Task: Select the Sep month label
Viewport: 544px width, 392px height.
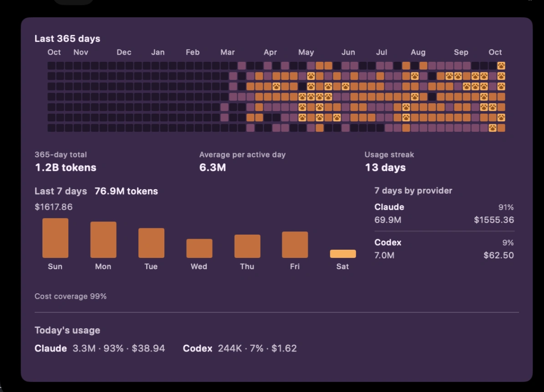Action: pyautogui.click(x=461, y=52)
